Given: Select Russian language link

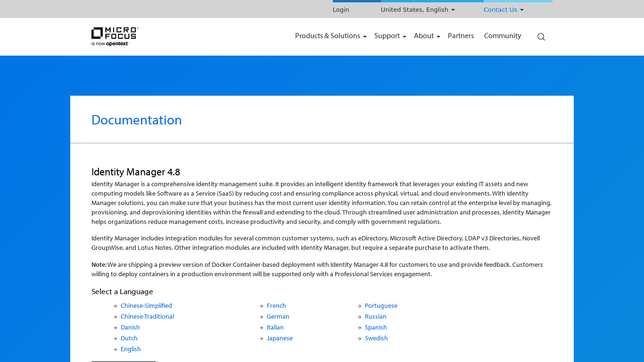Looking at the screenshot, I should click(x=376, y=317).
